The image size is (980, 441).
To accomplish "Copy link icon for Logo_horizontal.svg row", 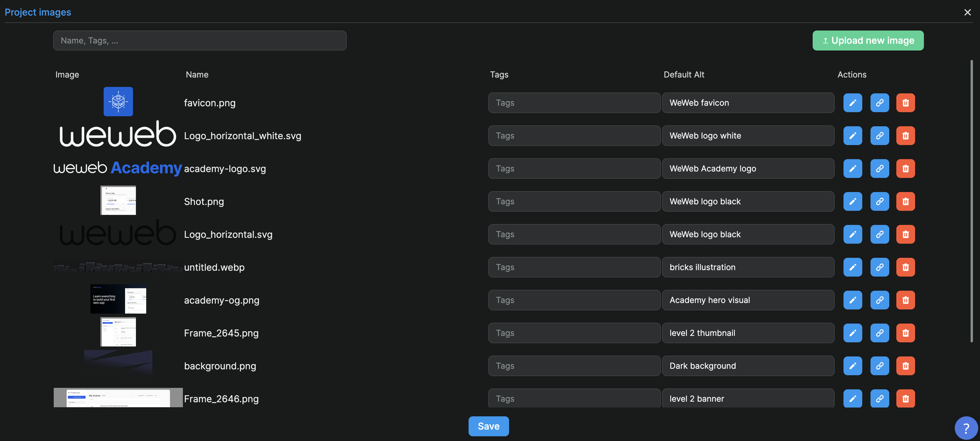I will coord(879,234).
